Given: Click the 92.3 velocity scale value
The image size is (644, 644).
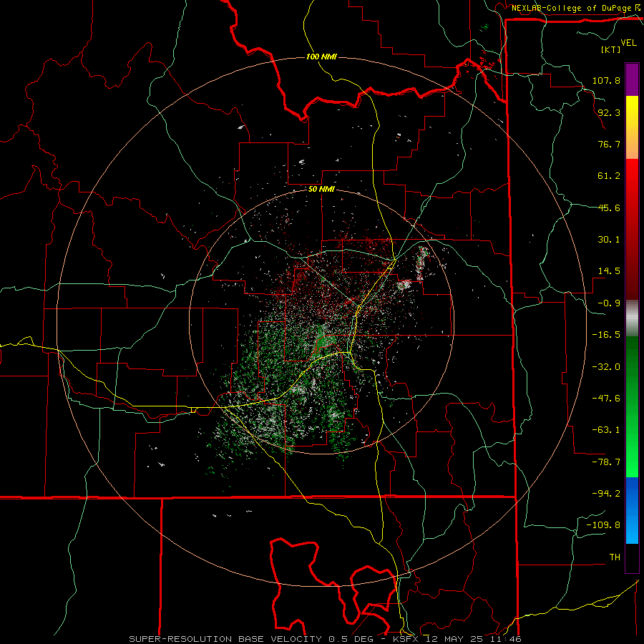Looking at the screenshot, I should pyautogui.click(x=609, y=112).
